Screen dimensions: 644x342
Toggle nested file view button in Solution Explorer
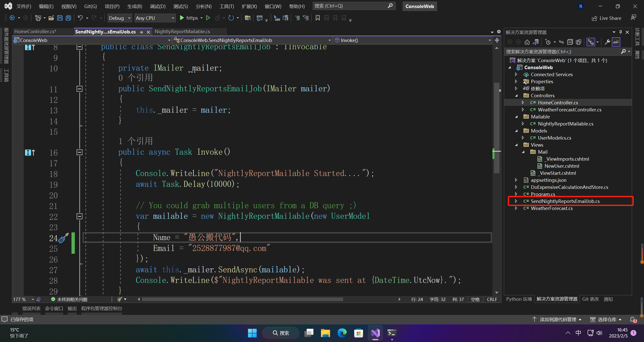click(x=590, y=42)
